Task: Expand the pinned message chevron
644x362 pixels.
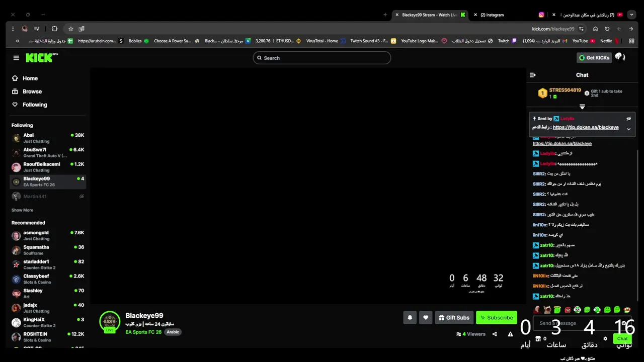Action: [628, 129]
